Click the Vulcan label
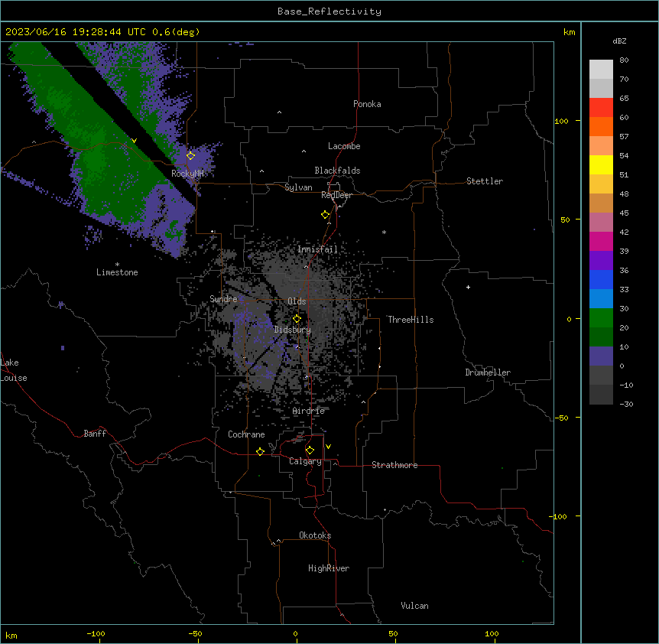This screenshot has height=644, width=659. point(415,606)
